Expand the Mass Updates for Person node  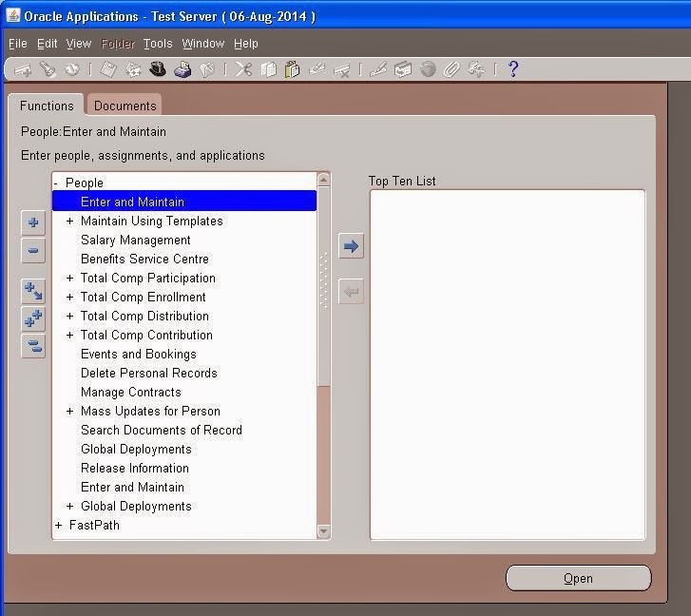(x=69, y=411)
